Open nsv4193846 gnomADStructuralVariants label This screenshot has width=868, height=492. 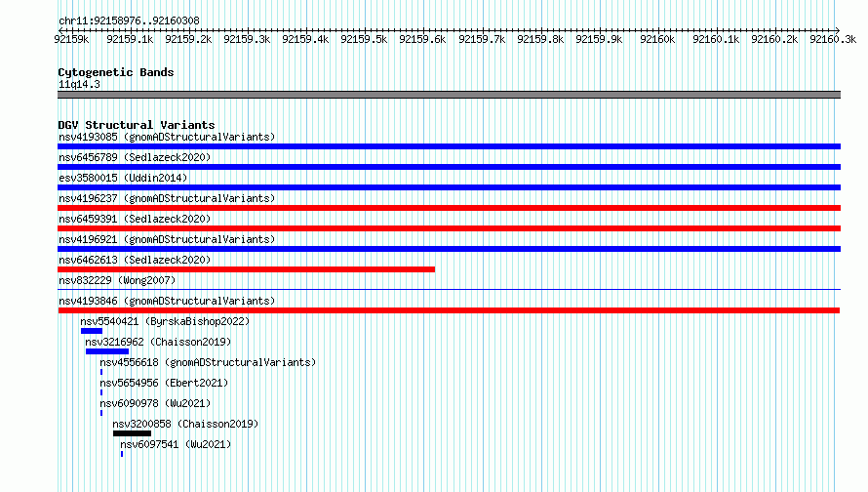167,301
